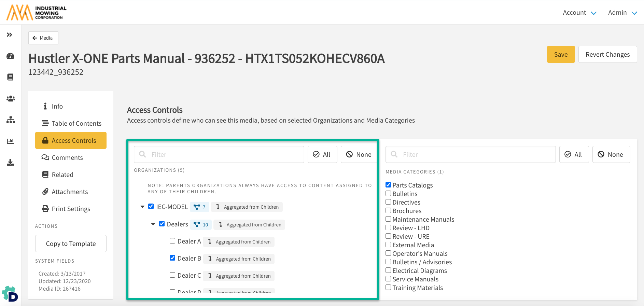
Task: Open the Account dropdown menu
Action: [x=579, y=13]
